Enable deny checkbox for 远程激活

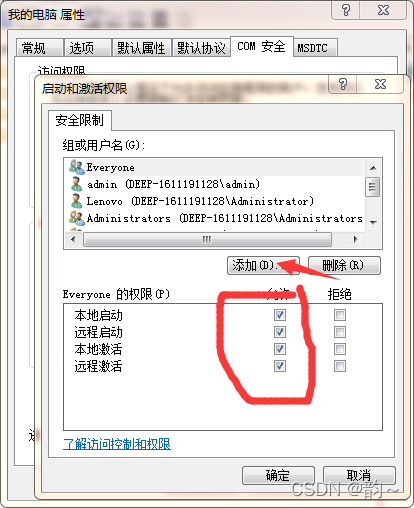pos(340,366)
